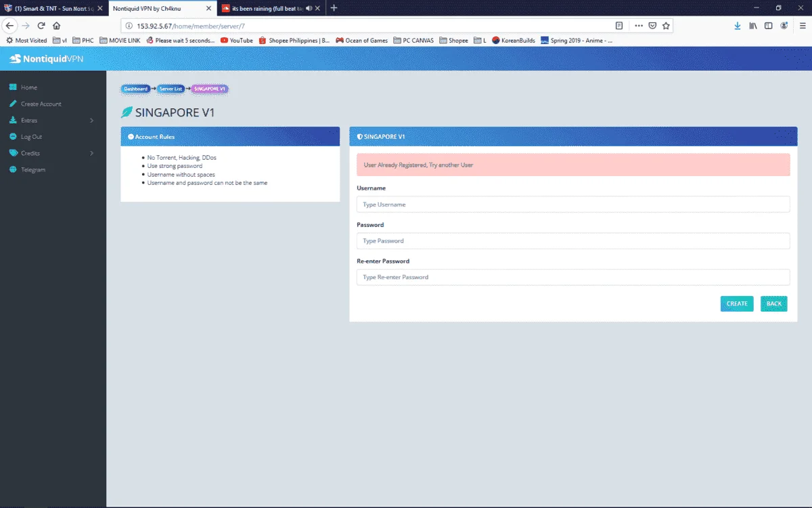Toggle the sidebars toolbar icon
The height and width of the screenshot is (508, 812).
coord(768,26)
